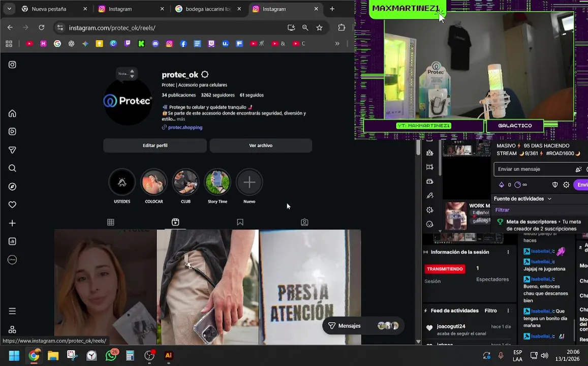Open the 3262 seguidores list

(218, 95)
